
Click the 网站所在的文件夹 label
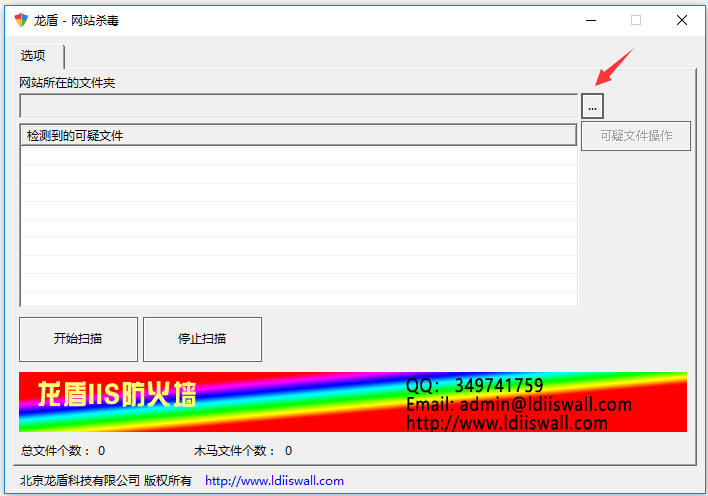tap(67, 83)
